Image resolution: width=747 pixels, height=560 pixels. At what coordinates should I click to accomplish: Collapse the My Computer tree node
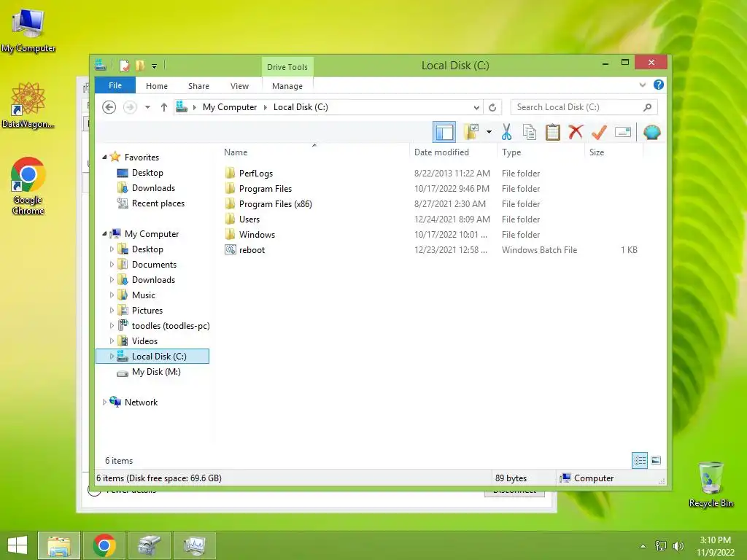pyautogui.click(x=104, y=233)
